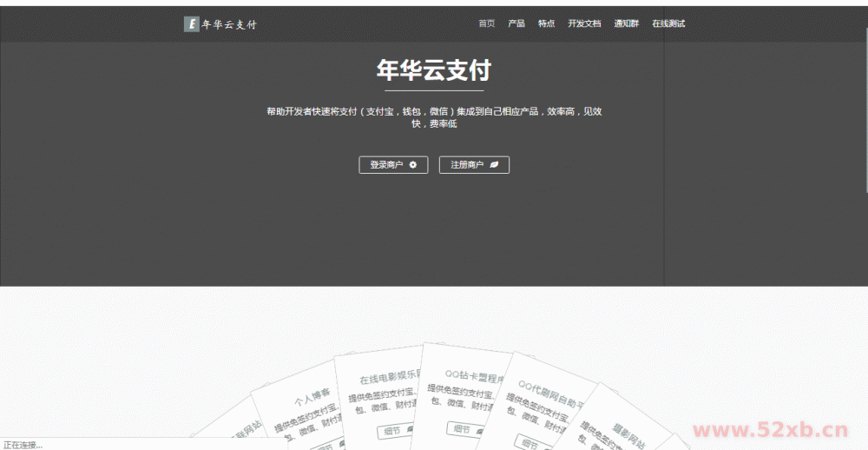The image size is (868, 450).
Task: Select 特点 in the top navigation
Action: [x=546, y=23]
